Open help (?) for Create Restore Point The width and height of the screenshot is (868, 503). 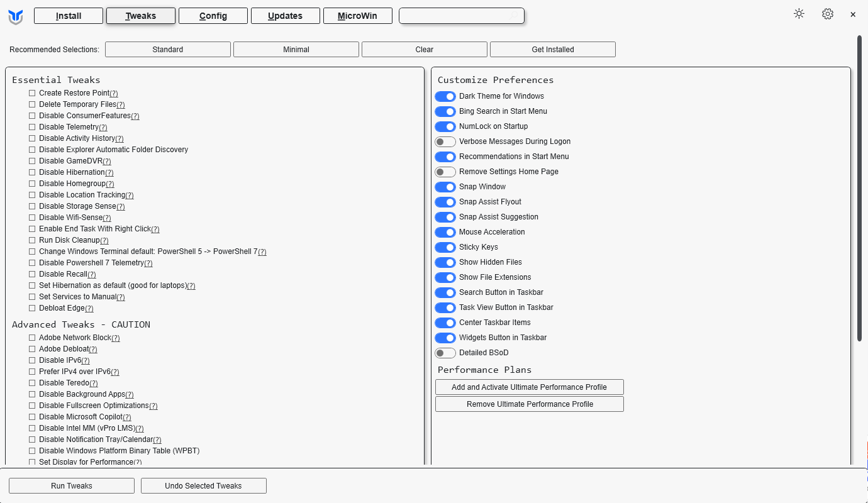click(114, 93)
